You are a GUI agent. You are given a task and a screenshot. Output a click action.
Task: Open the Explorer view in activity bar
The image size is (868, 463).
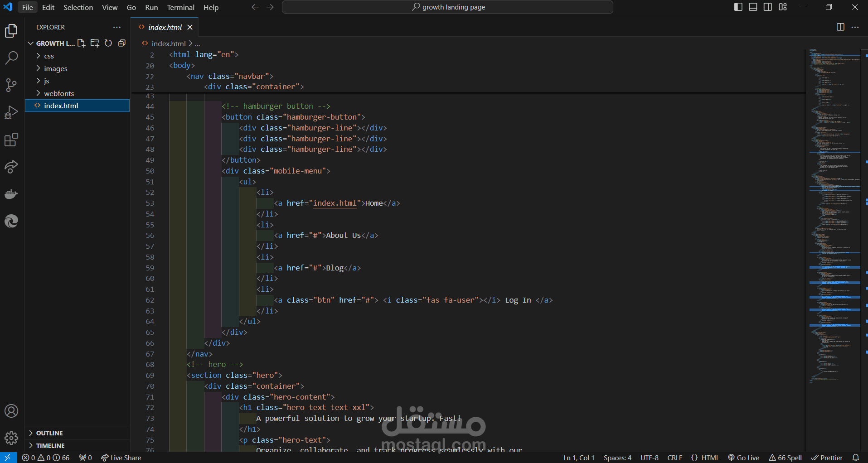[x=11, y=31]
